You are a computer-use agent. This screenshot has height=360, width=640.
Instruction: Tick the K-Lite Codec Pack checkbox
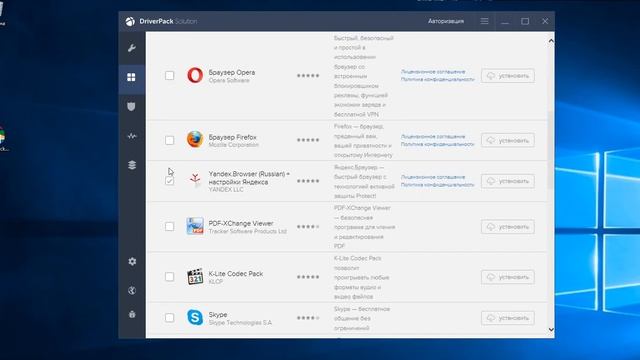click(x=169, y=277)
